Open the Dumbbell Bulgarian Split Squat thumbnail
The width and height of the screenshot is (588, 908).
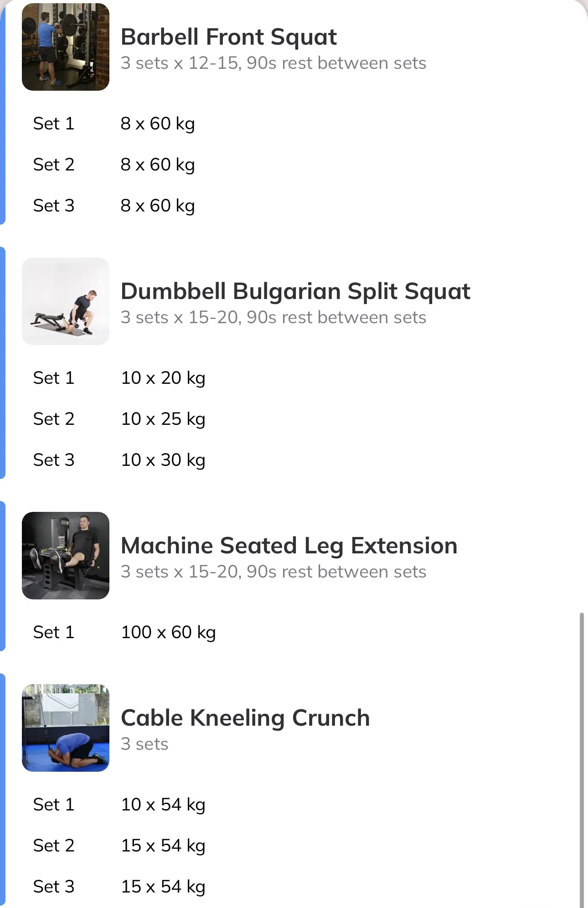(66, 301)
